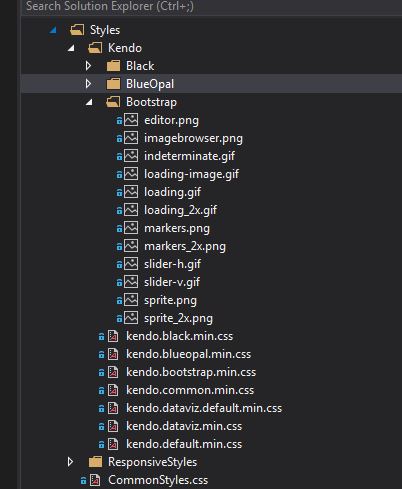Select file name markers_2x.png
This screenshot has height=489, width=402.
[x=185, y=246]
